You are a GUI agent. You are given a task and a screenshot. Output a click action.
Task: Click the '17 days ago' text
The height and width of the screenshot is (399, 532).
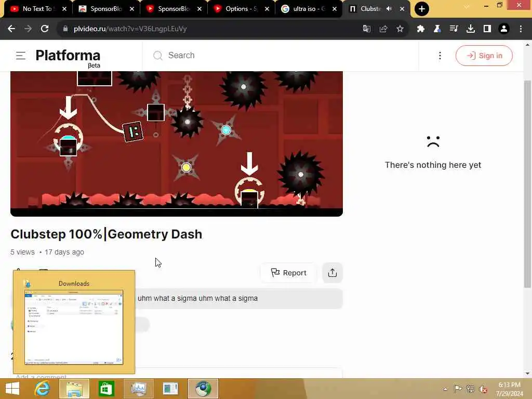[64, 252]
